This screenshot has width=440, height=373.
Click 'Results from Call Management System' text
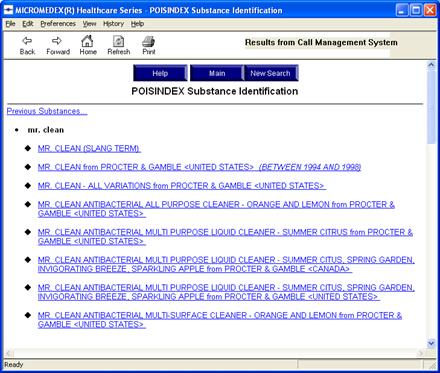pyautogui.click(x=321, y=43)
